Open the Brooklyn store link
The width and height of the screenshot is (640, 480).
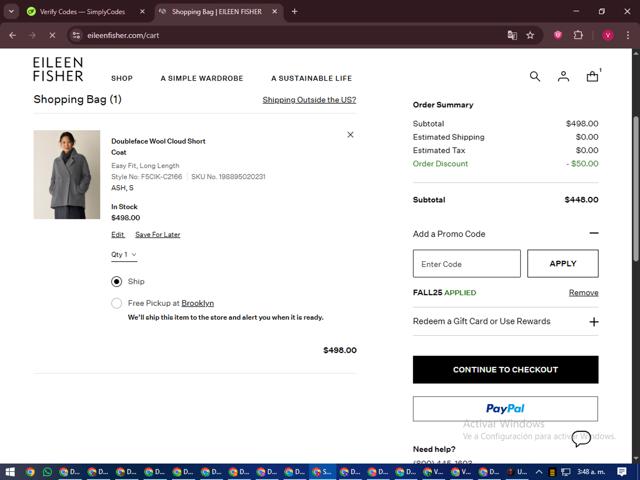coord(198,303)
